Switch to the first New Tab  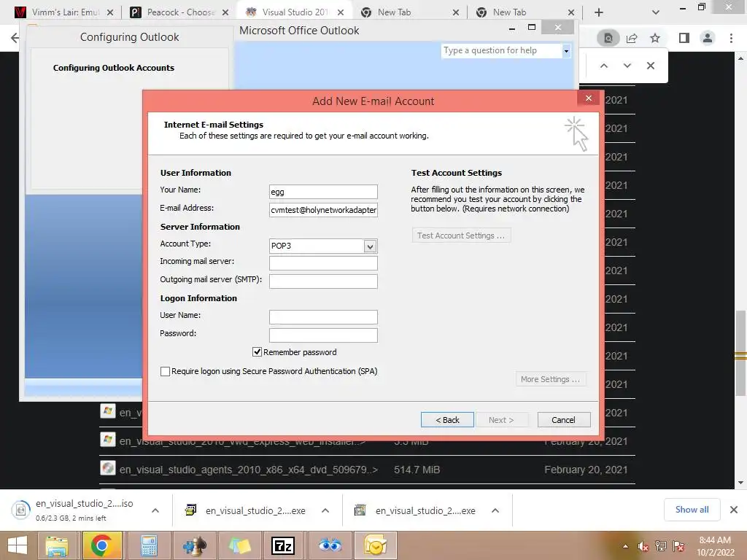(x=410, y=12)
